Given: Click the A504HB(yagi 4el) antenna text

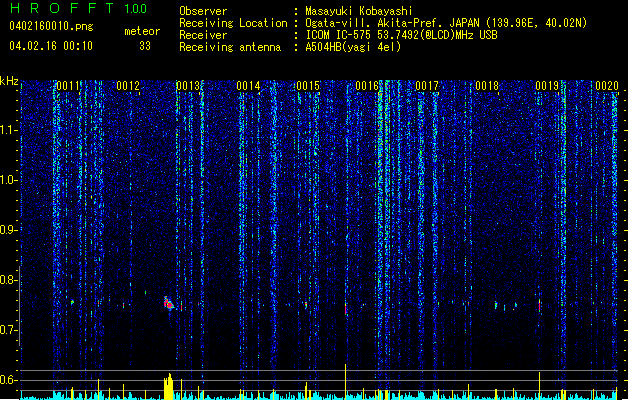Looking at the screenshot, I should pos(353,47).
